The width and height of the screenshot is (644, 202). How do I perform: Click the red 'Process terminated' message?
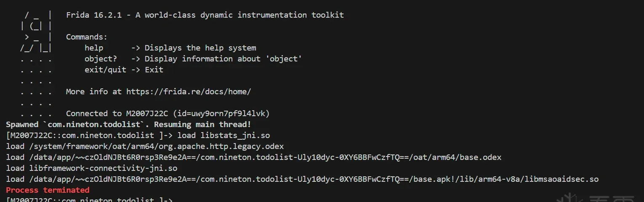tap(48, 190)
